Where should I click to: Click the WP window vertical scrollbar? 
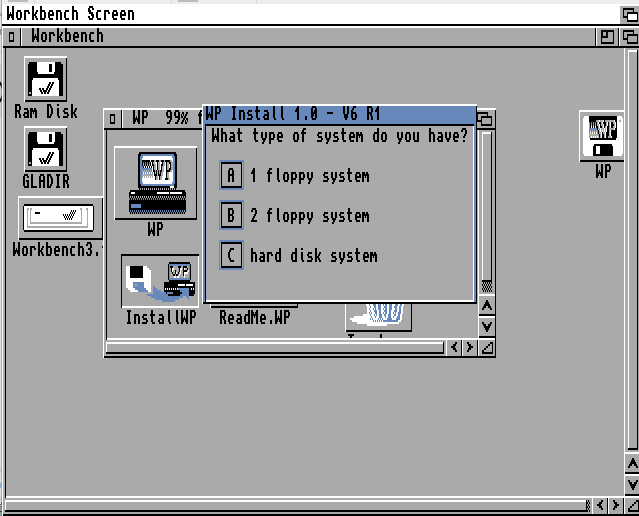click(487, 212)
